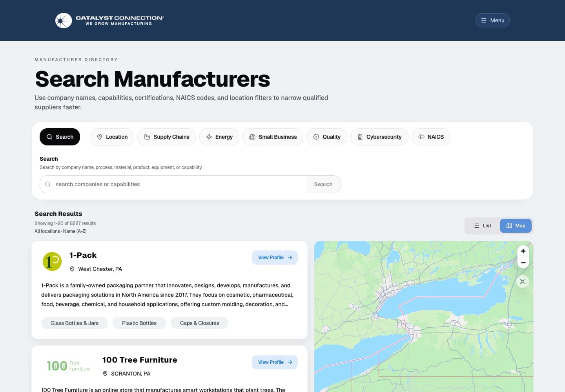Viewport: 565px width, 392px height.
Task: Open the 100 Tree Furniture title
Action: click(x=140, y=360)
